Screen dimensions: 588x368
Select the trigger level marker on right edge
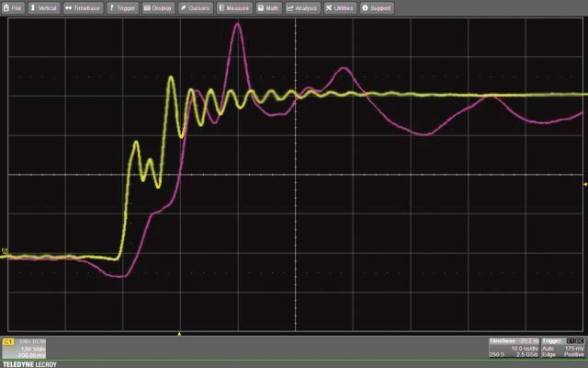coord(584,184)
